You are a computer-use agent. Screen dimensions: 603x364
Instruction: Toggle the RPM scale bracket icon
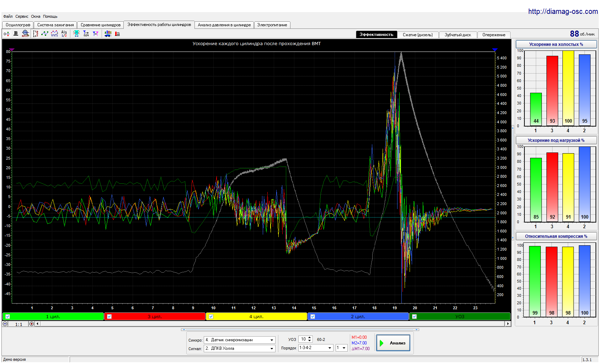(35, 34)
